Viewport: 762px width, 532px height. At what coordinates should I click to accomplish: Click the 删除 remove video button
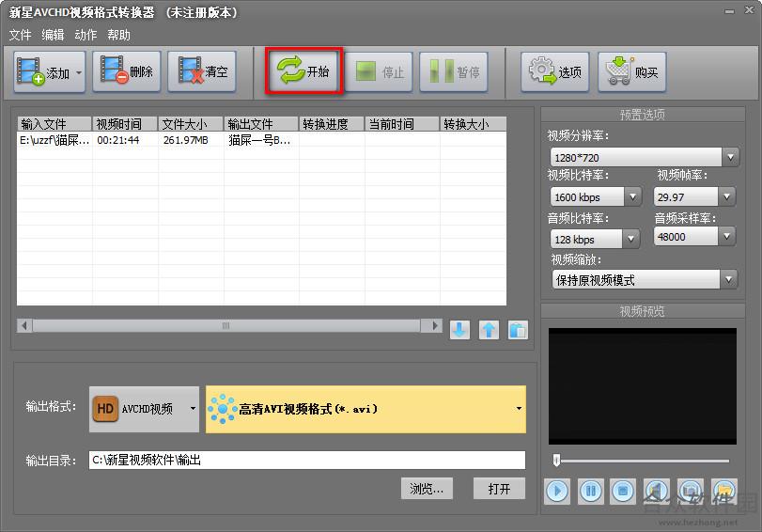126,72
